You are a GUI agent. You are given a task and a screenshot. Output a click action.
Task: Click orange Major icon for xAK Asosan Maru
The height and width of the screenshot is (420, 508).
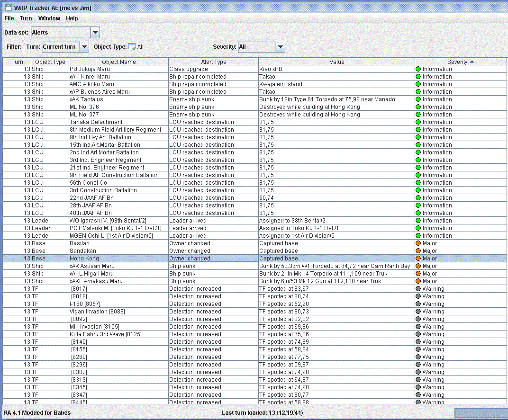pos(418,266)
